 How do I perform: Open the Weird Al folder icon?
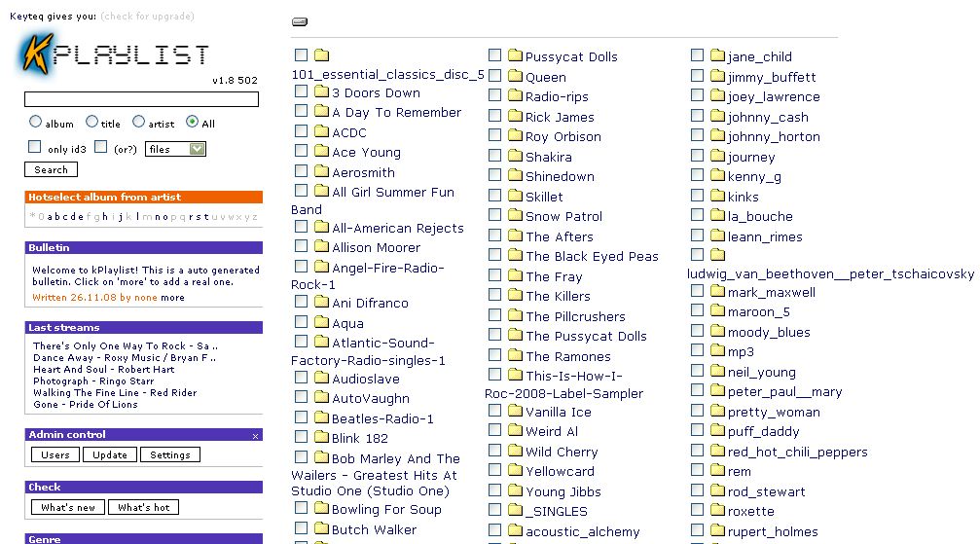(515, 429)
